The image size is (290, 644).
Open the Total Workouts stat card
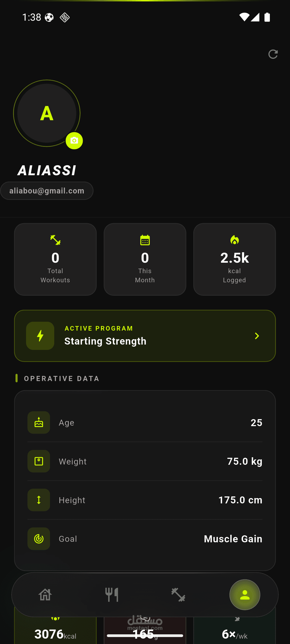pos(55,259)
